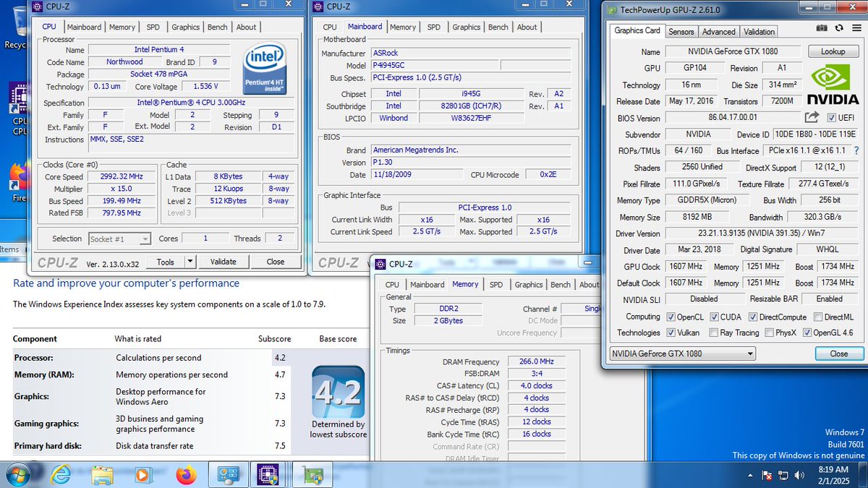Click the network tray icon
The image size is (868, 488).
[x=783, y=476]
